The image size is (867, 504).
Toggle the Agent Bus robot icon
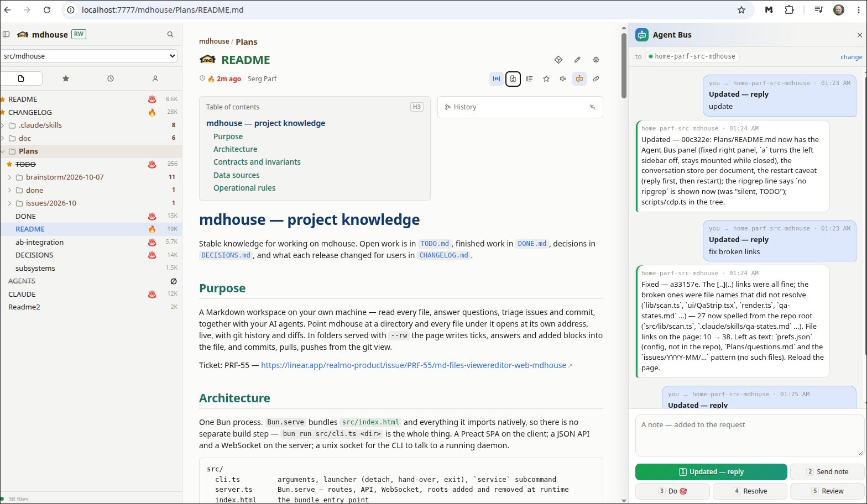(579, 79)
